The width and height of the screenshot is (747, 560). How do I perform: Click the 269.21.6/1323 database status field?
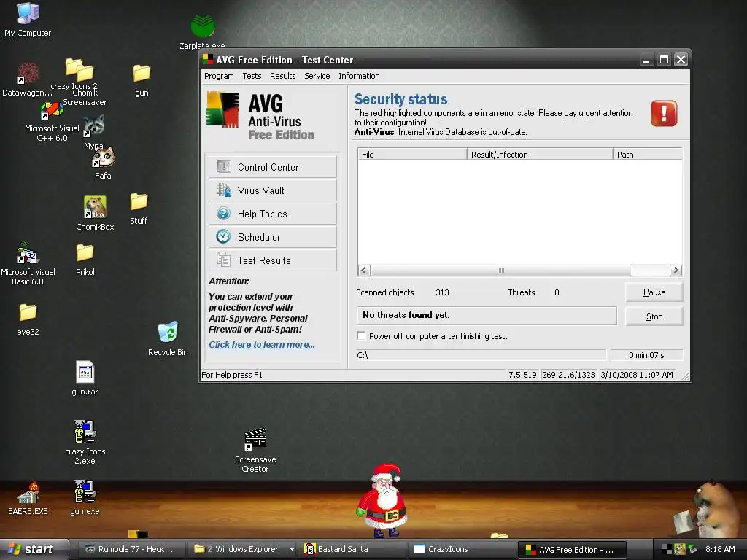point(568,375)
